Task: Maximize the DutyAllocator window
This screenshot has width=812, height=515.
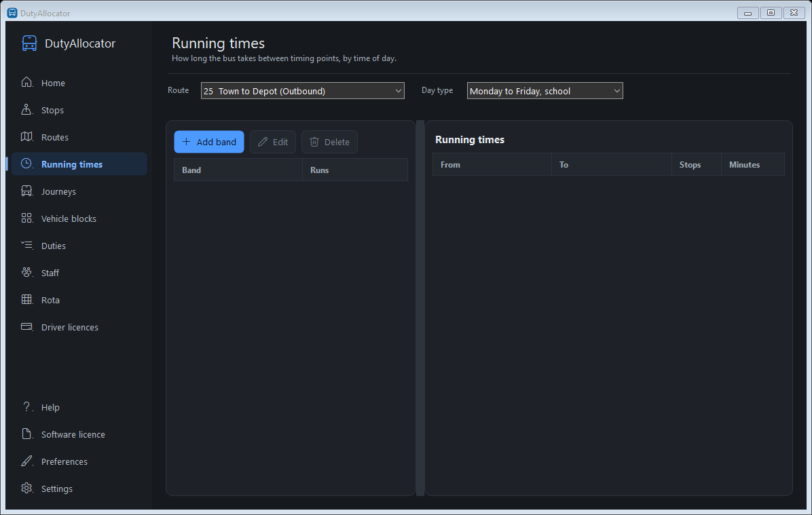Action: click(x=771, y=13)
